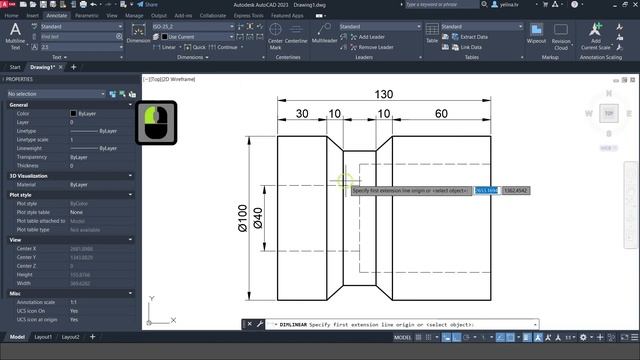The width and height of the screenshot is (640, 360).
Task: Toggle snap mode in status bar
Action: 428,337
